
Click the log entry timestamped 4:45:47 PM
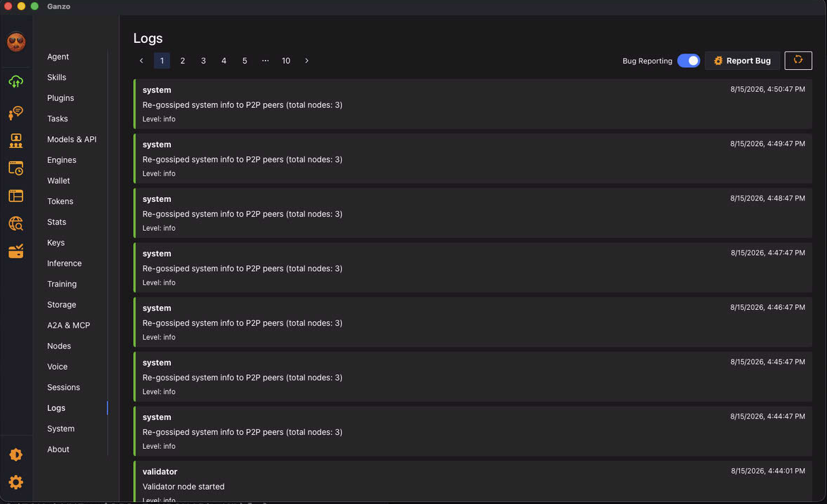click(x=472, y=376)
